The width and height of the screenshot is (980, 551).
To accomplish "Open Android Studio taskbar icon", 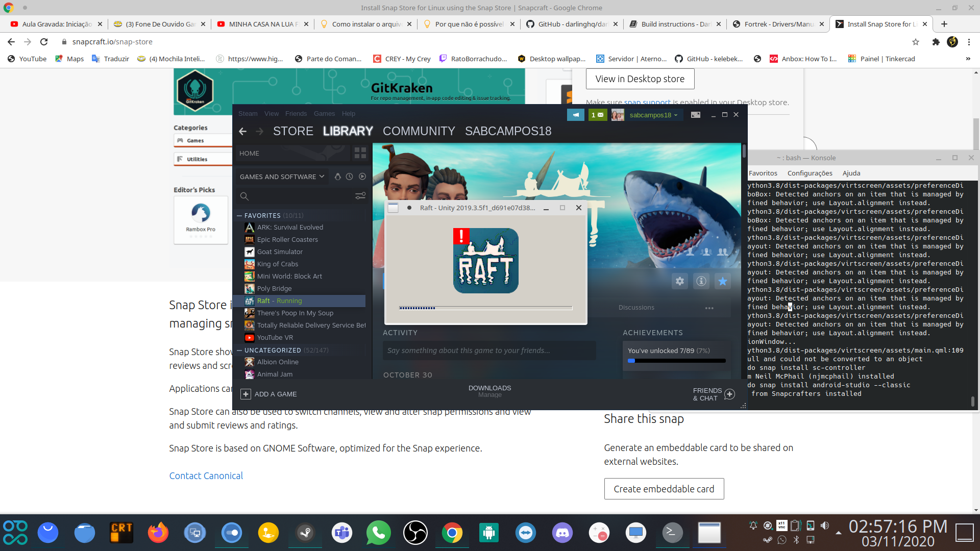I will click(x=489, y=533).
